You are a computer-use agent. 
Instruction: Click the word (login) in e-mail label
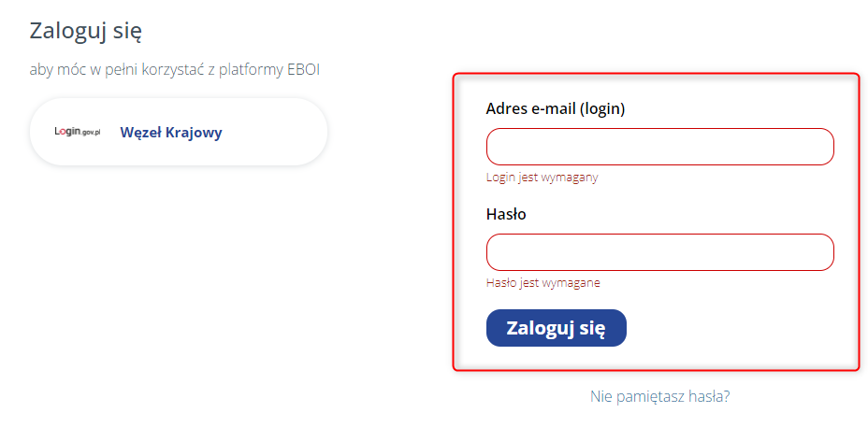point(602,108)
